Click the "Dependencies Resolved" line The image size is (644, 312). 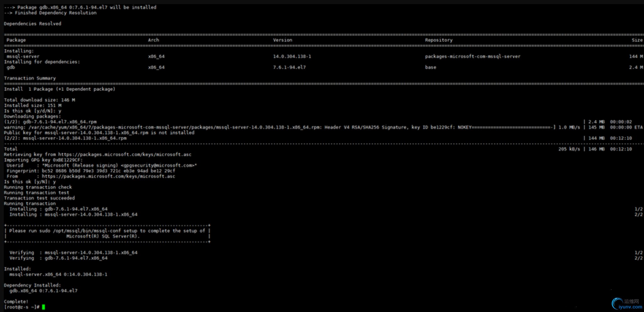[x=33, y=24]
